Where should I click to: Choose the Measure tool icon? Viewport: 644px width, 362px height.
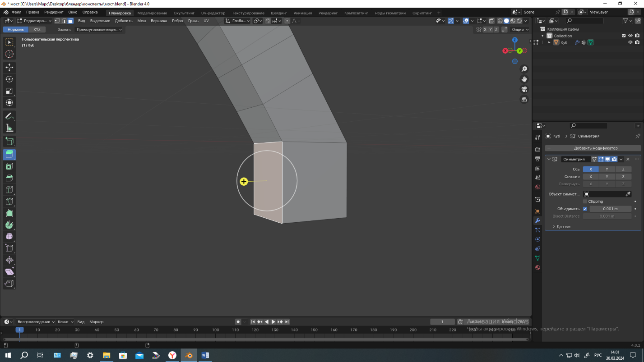[9, 128]
